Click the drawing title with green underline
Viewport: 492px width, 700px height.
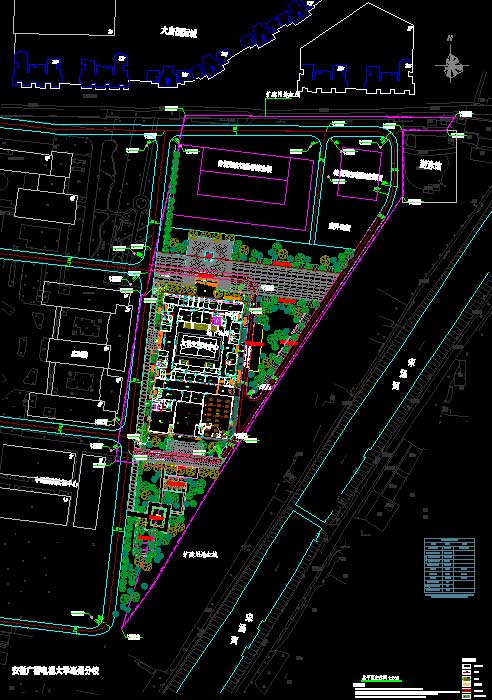[381, 679]
